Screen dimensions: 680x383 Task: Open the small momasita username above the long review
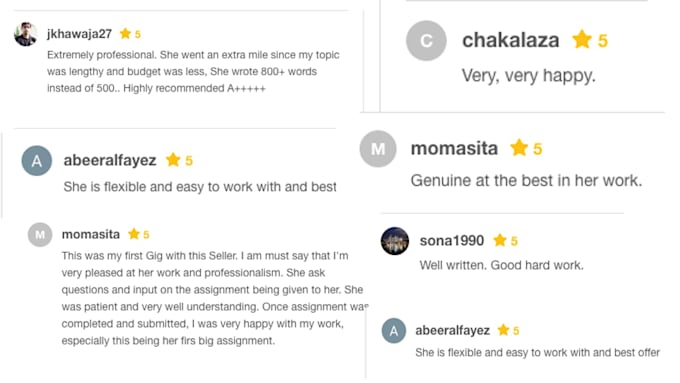click(91, 234)
